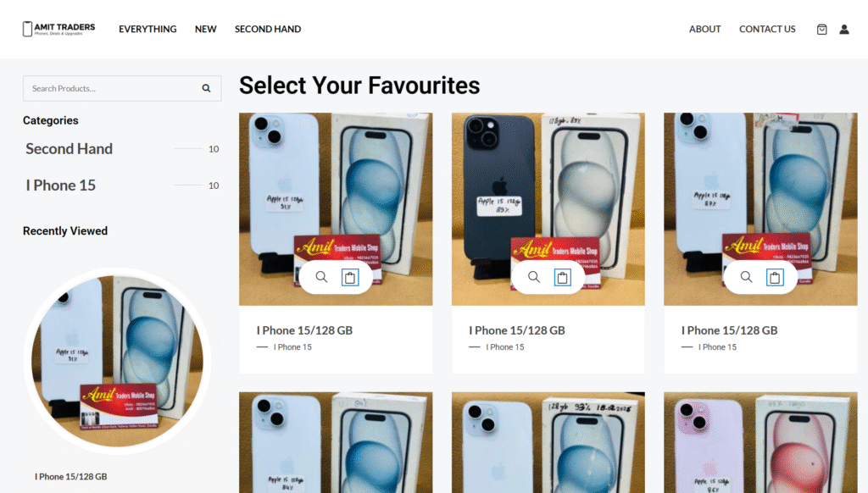Open recently viewed iPhone 15 round thumbnail
The width and height of the screenshot is (868, 493).
click(x=117, y=361)
